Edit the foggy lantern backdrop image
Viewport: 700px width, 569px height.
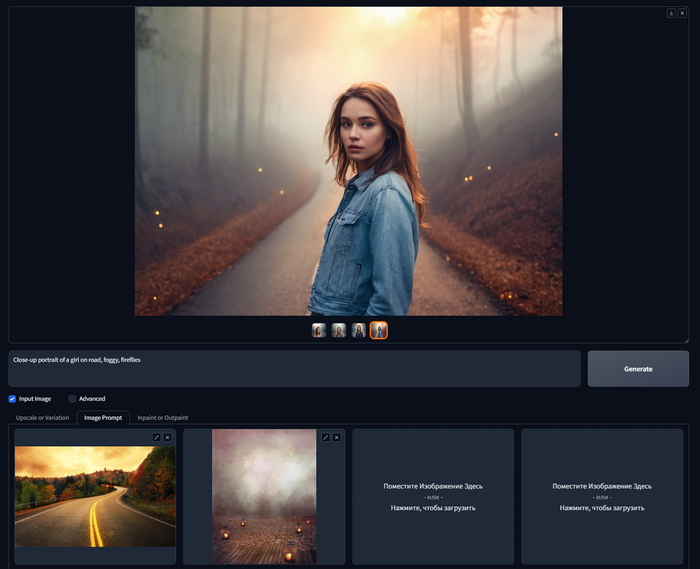tap(325, 437)
